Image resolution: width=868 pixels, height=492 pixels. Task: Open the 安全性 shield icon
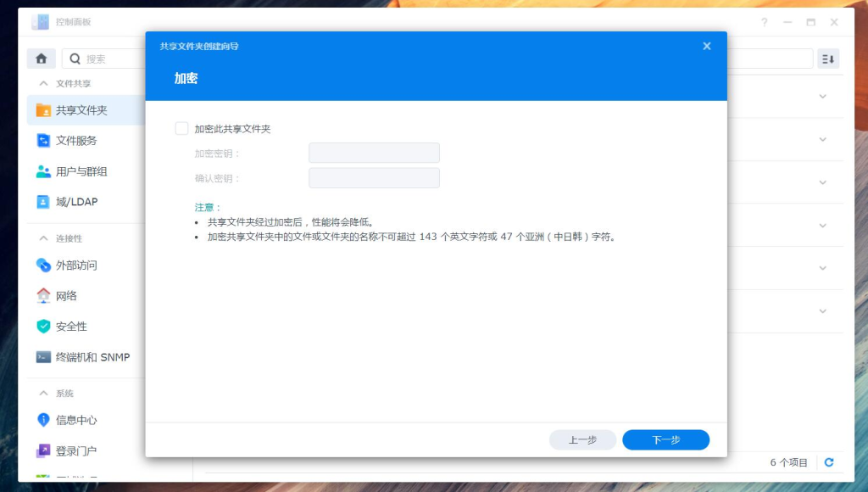pyautogui.click(x=41, y=326)
